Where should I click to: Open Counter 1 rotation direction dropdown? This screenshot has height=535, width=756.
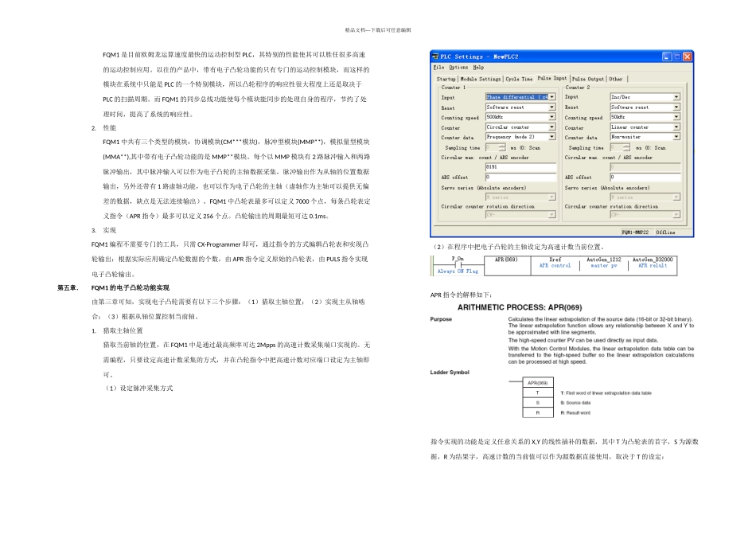point(551,215)
